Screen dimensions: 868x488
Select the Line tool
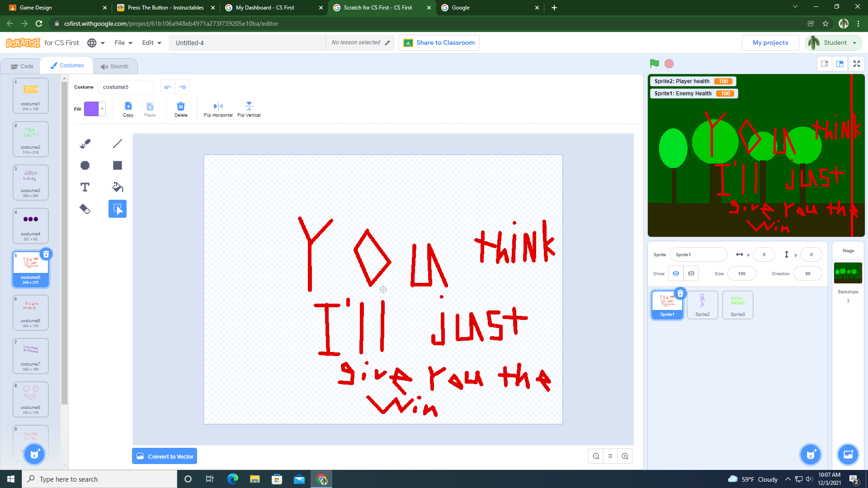(117, 143)
